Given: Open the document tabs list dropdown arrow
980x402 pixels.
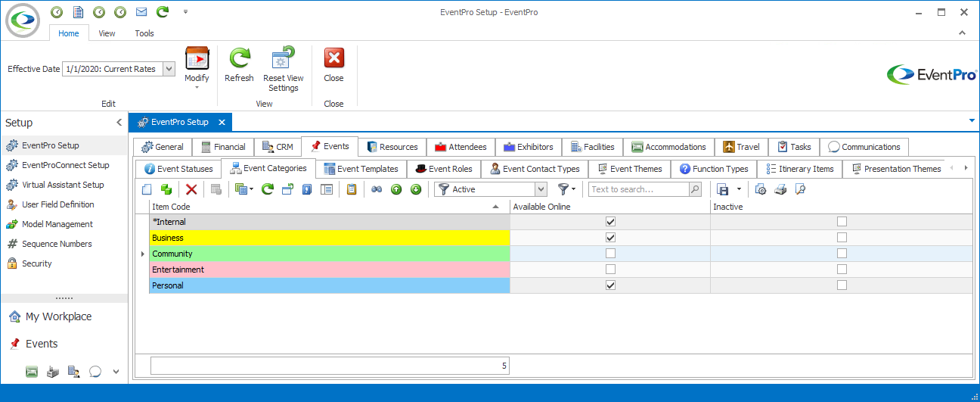Looking at the screenshot, I should click(x=972, y=120).
